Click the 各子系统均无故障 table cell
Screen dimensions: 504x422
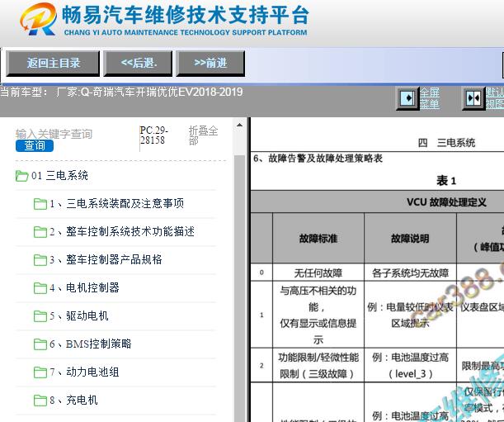(x=410, y=273)
